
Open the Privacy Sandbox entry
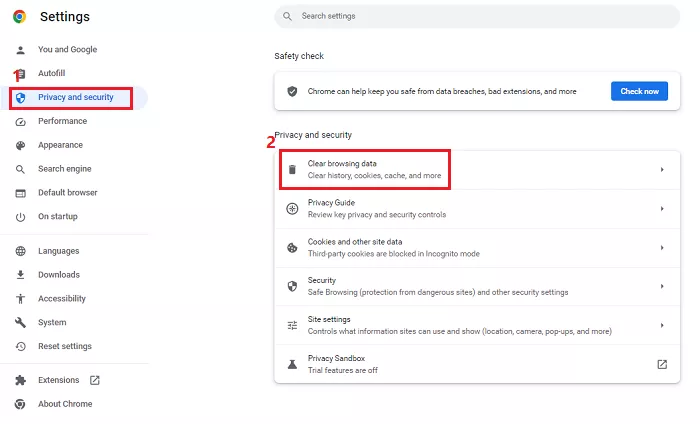coord(477,364)
